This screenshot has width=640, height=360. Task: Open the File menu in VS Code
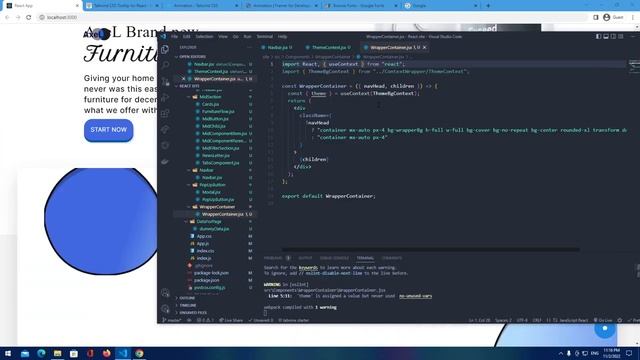[174, 36]
